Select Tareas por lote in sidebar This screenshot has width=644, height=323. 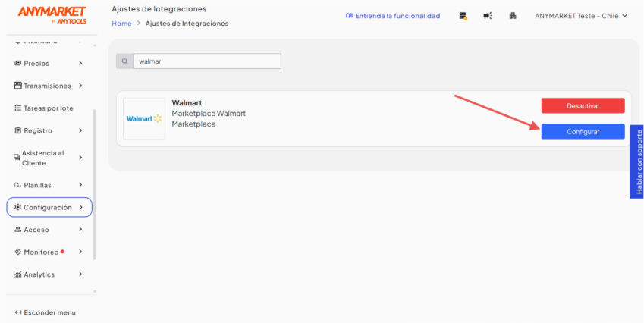49,108
